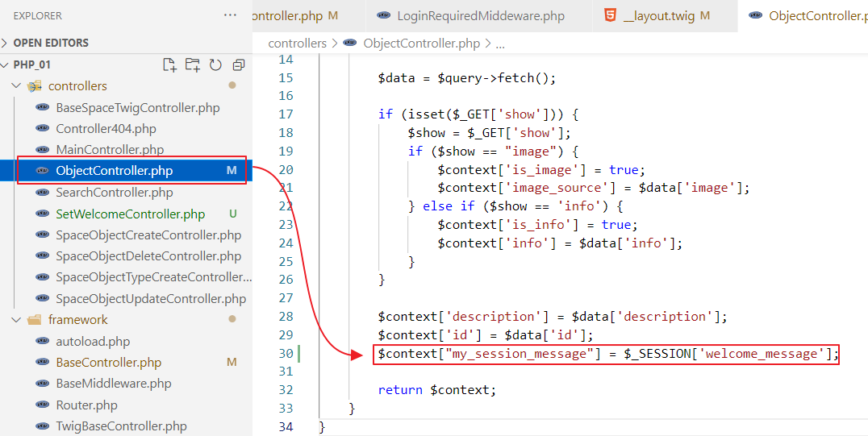Select SearchController.php in file tree
868x436 pixels.
[114, 193]
